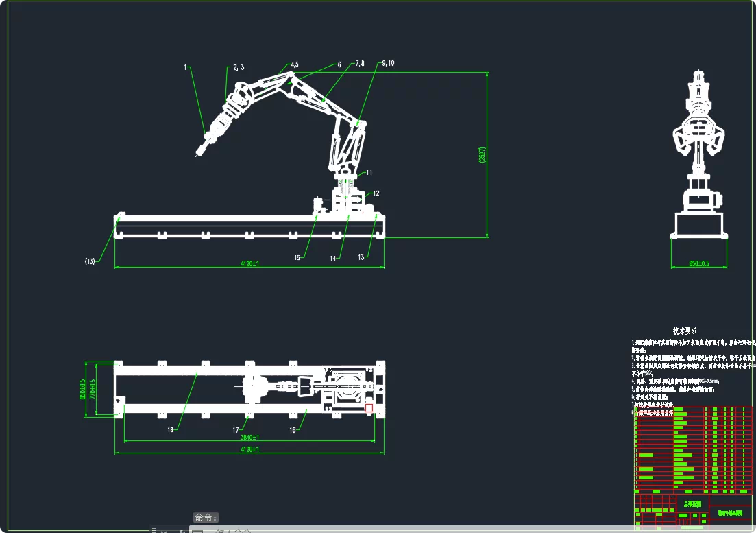Screen dimensions: 756x533
Task: Select part callout number 12
Action: click(x=376, y=193)
